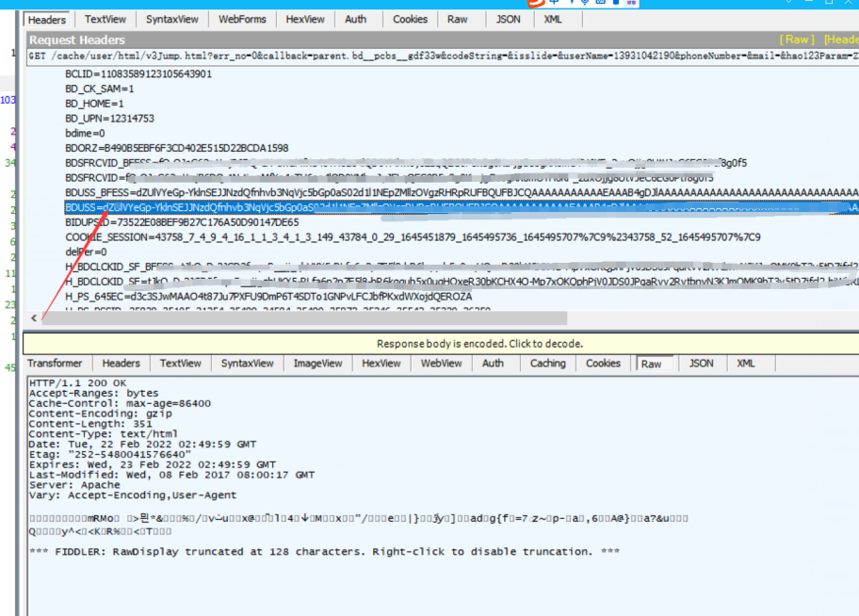Select BDORZ cookie row
The image size is (859, 616).
[177, 148]
